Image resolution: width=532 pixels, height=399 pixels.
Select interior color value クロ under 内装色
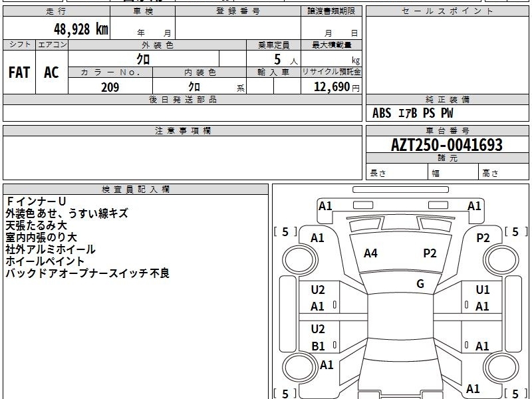[194, 86]
